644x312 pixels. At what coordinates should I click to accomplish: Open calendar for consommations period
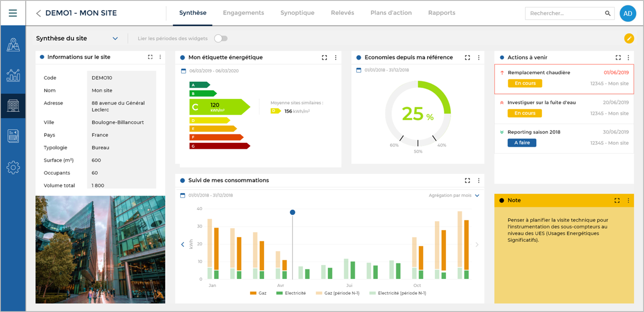click(x=183, y=195)
